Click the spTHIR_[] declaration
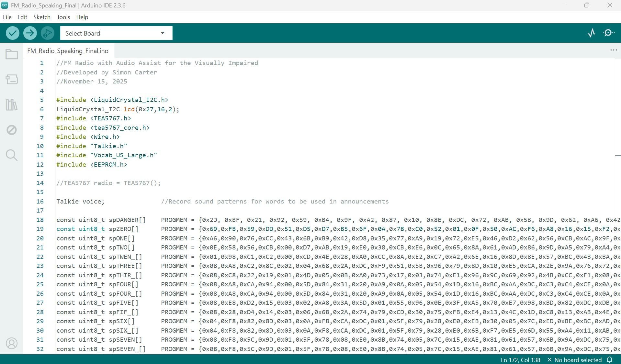 click(x=99, y=275)
